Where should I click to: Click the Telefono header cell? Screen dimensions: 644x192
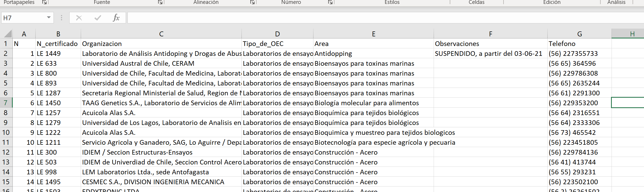[579, 44]
